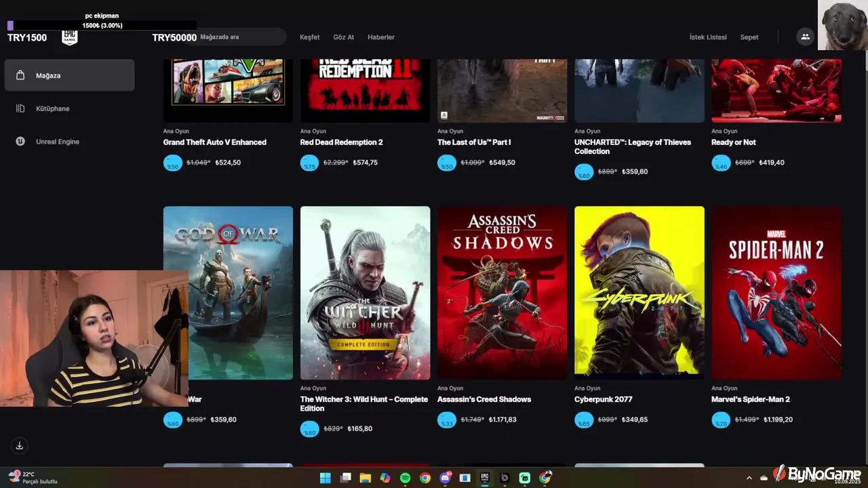The width and height of the screenshot is (868, 488).
Task: Open the UNCHARTED cover thumbnail
Action: pos(639,91)
